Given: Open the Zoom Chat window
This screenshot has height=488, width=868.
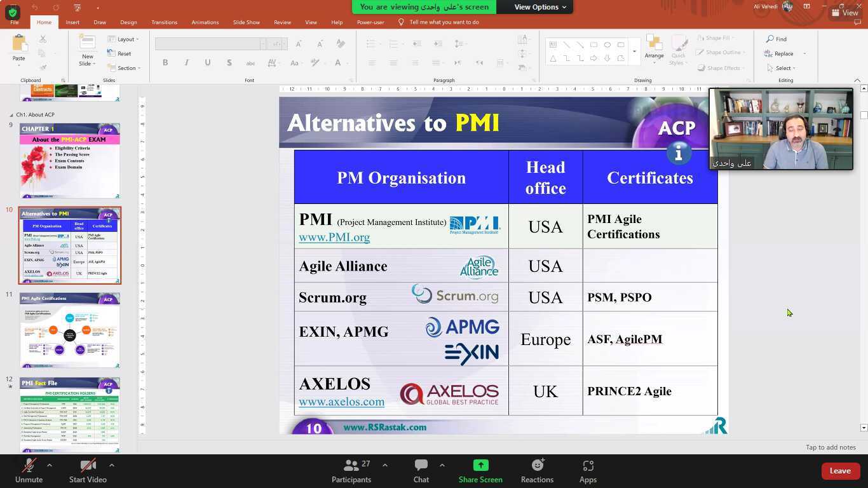Looking at the screenshot, I should coord(421,471).
